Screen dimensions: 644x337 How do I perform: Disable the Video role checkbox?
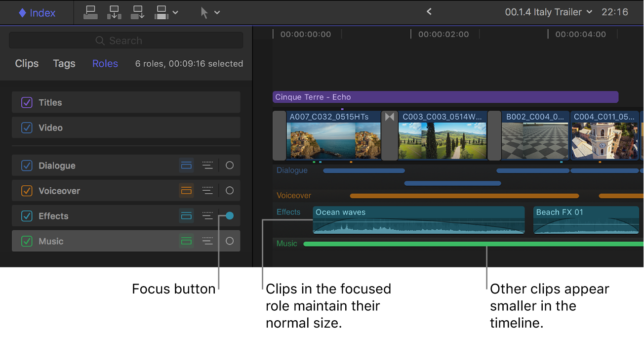[26, 127]
